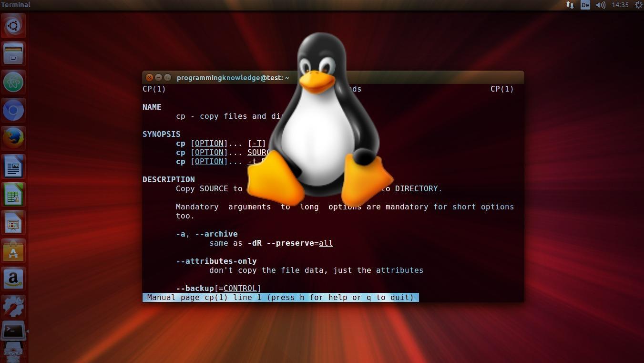The image size is (644, 363).
Task: Select the Terminal icon in the dock
Action: (13, 331)
